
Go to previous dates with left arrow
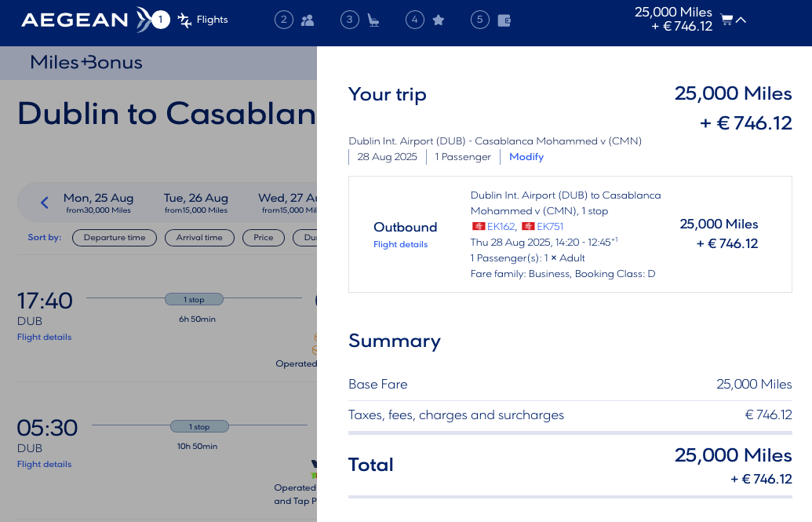(45, 203)
